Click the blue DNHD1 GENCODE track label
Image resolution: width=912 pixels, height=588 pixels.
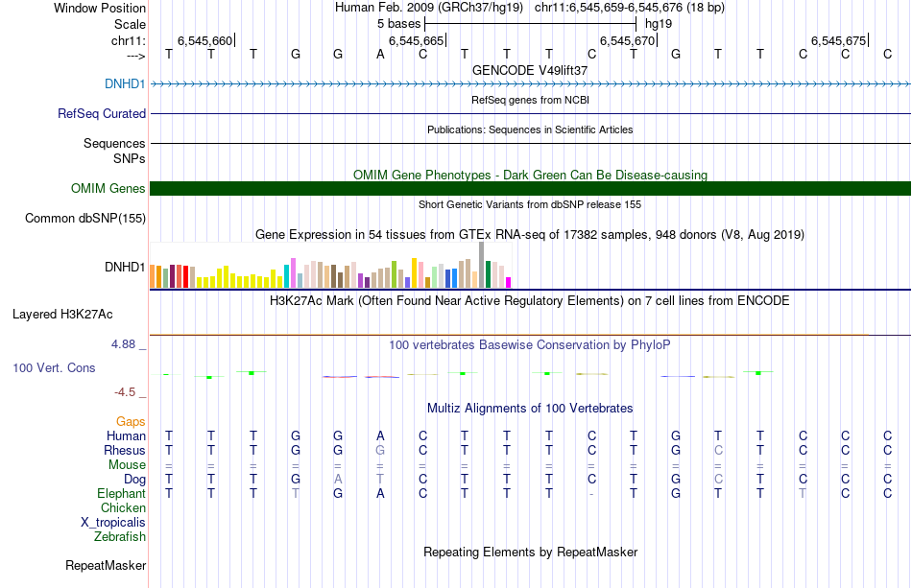[x=125, y=84]
